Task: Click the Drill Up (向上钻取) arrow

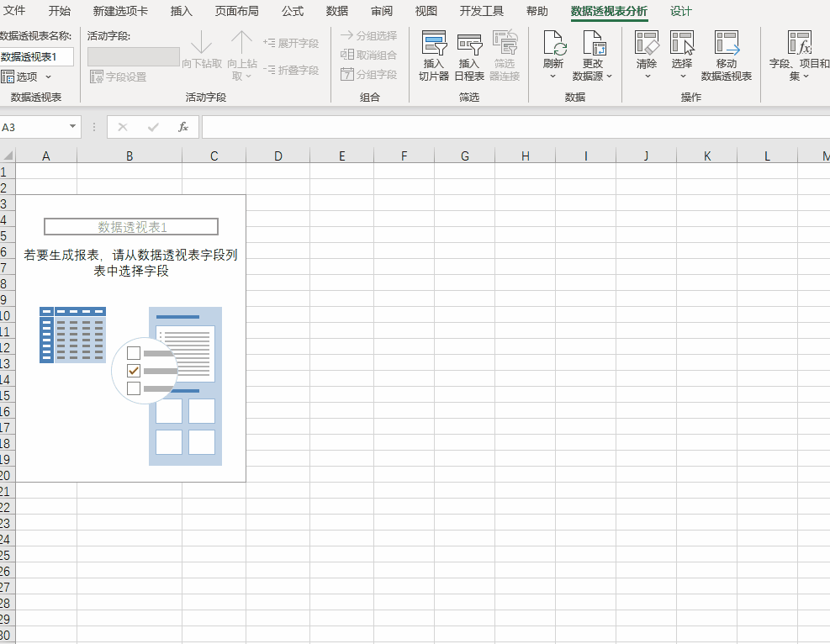Action: 241,42
